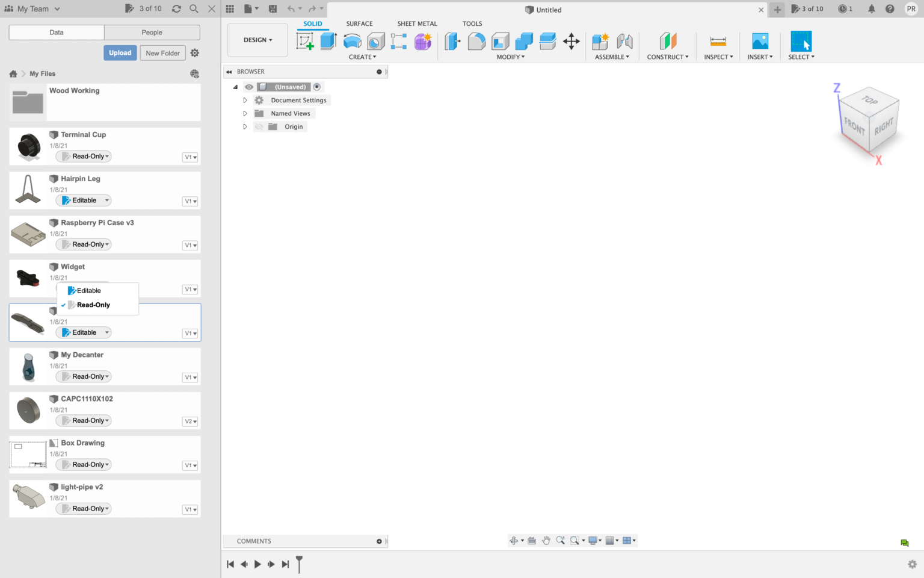The height and width of the screenshot is (578, 924).
Task: Hide the Origin folder visibility
Action: click(259, 126)
